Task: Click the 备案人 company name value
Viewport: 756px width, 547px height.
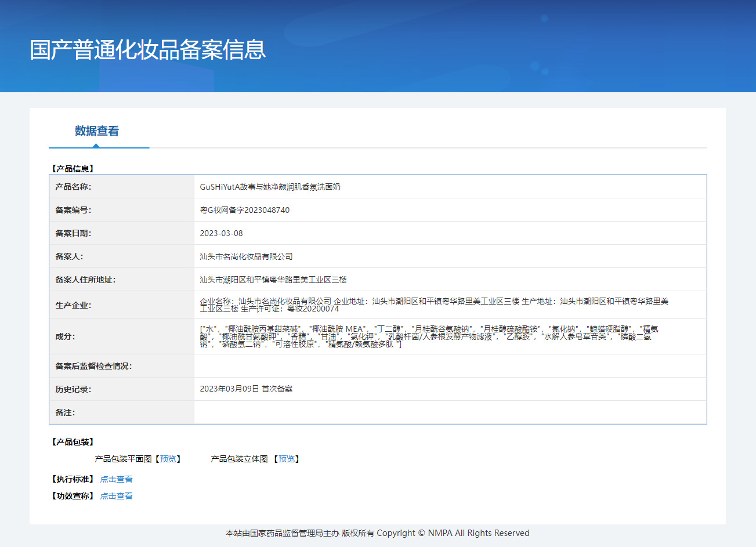Action: [x=246, y=256]
